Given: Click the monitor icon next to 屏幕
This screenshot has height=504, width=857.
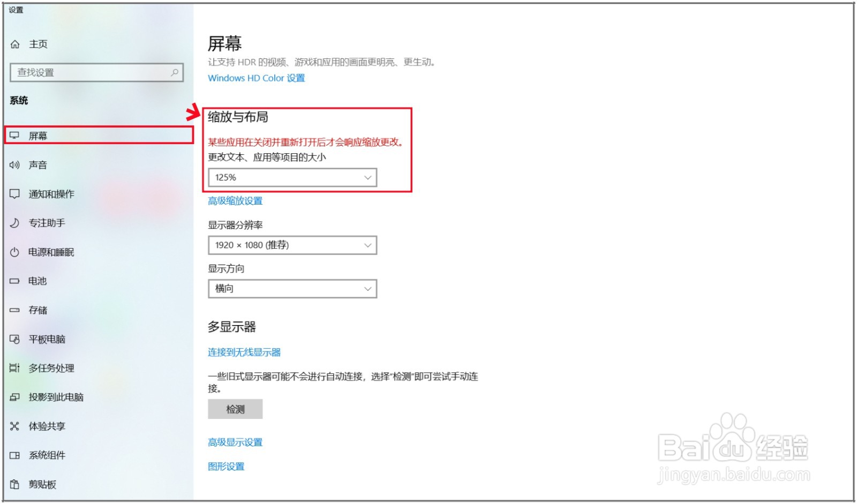Looking at the screenshot, I should (x=15, y=136).
